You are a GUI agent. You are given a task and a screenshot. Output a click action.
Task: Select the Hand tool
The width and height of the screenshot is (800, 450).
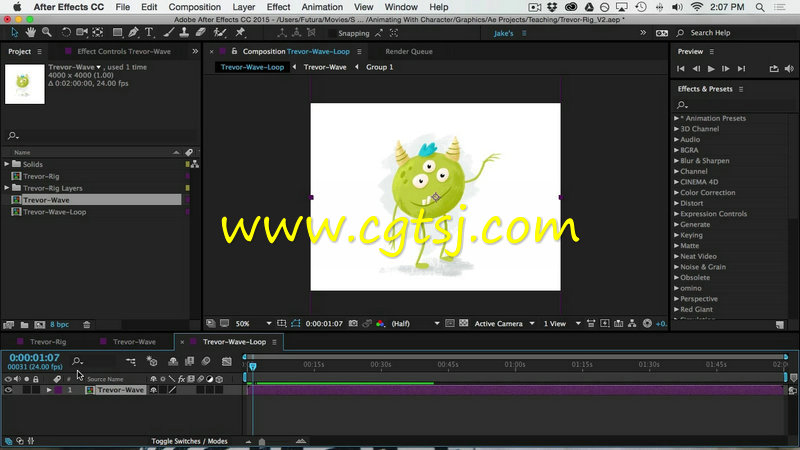click(x=31, y=33)
